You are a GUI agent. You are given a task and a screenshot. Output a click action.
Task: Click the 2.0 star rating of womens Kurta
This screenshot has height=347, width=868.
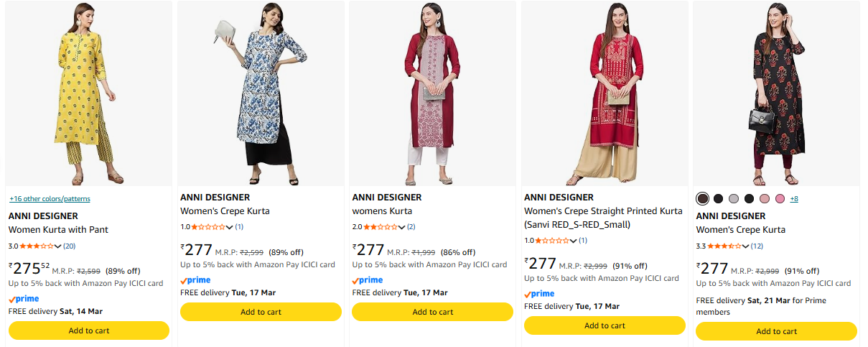381,227
